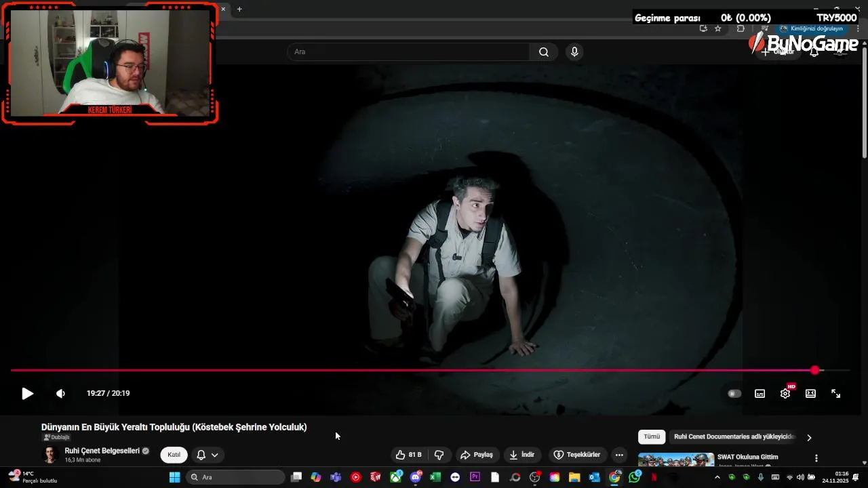868x488 pixels.
Task: Open Copilot from the taskbar
Action: (316, 477)
